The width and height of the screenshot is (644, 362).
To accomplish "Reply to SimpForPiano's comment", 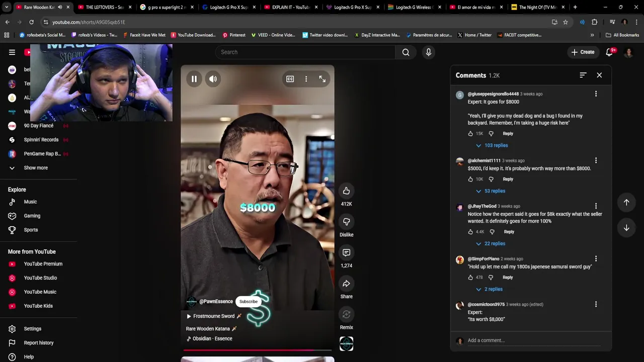I will (x=508, y=278).
